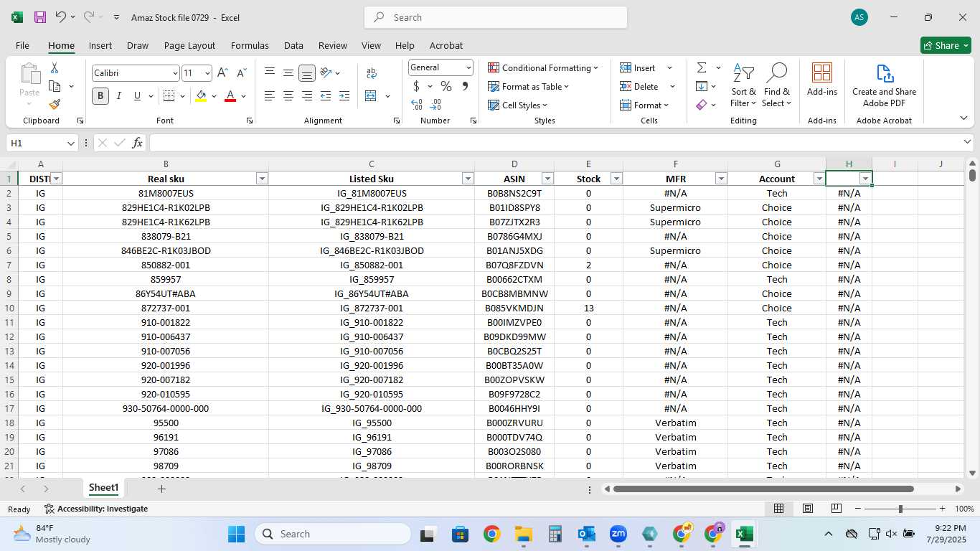Switch to the Data tab

tap(293, 45)
